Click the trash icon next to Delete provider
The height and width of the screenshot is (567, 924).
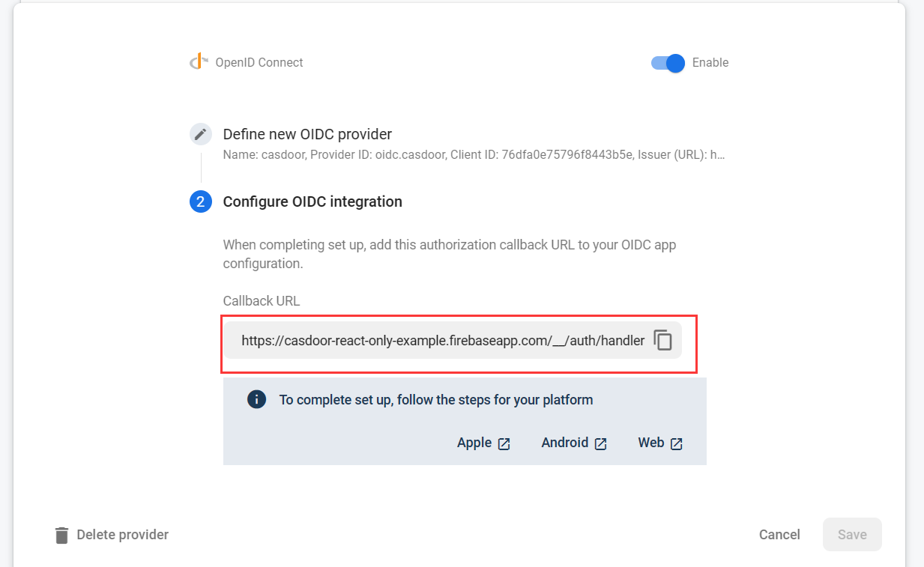(61, 534)
